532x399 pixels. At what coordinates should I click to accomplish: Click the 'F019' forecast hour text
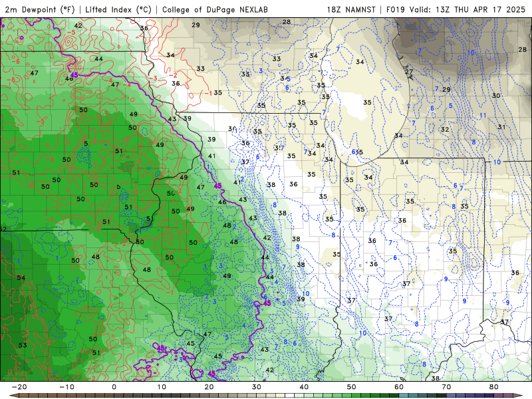pyautogui.click(x=396, y=9)
